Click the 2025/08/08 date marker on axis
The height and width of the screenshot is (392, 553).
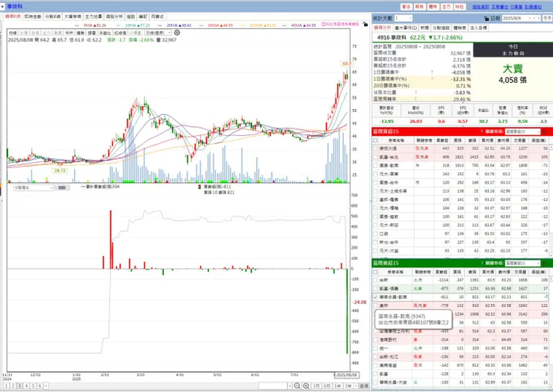[347, 375]
